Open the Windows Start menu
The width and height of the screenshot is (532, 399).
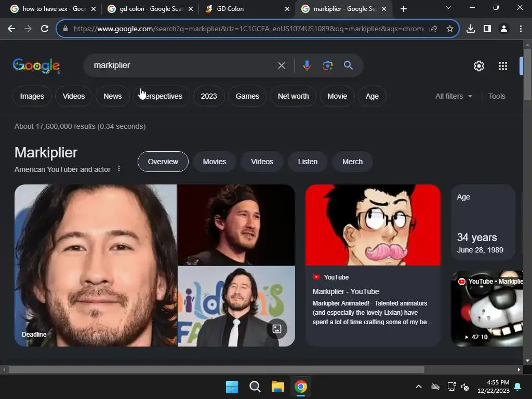[232, 387]
